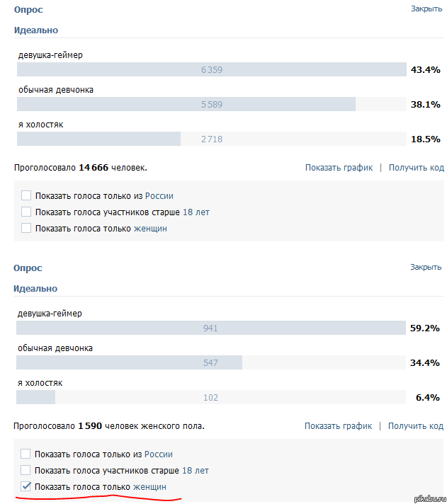The image size is (447, 504).
Task: Click the pikabu.ru watermark
Action: pyautogui.click(x=426, y=498)
